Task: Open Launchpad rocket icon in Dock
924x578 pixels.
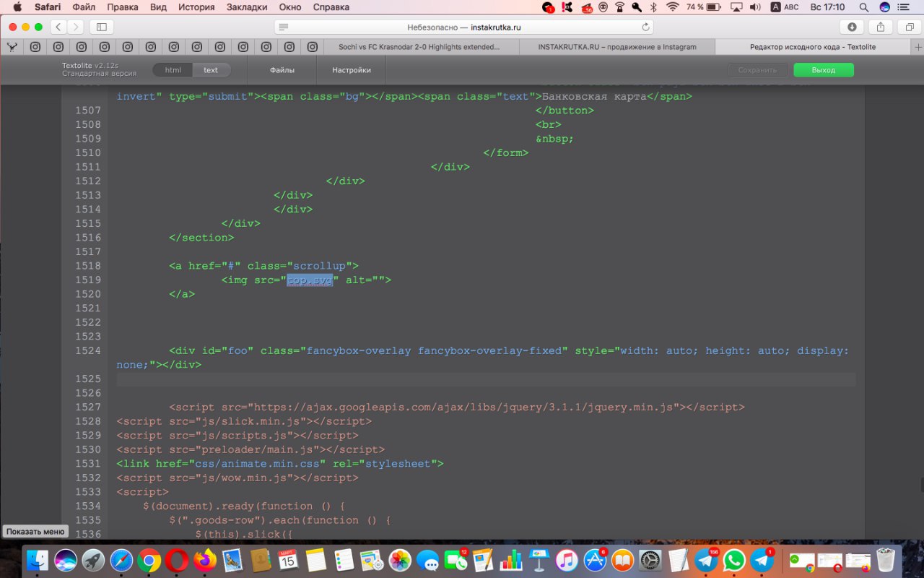Action: (93, 560)
